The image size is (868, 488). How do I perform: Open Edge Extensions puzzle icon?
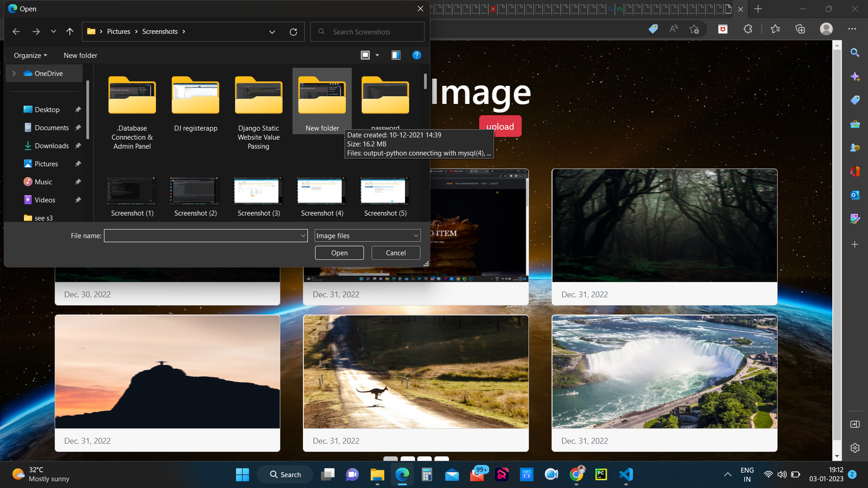(x=748, y=29)
